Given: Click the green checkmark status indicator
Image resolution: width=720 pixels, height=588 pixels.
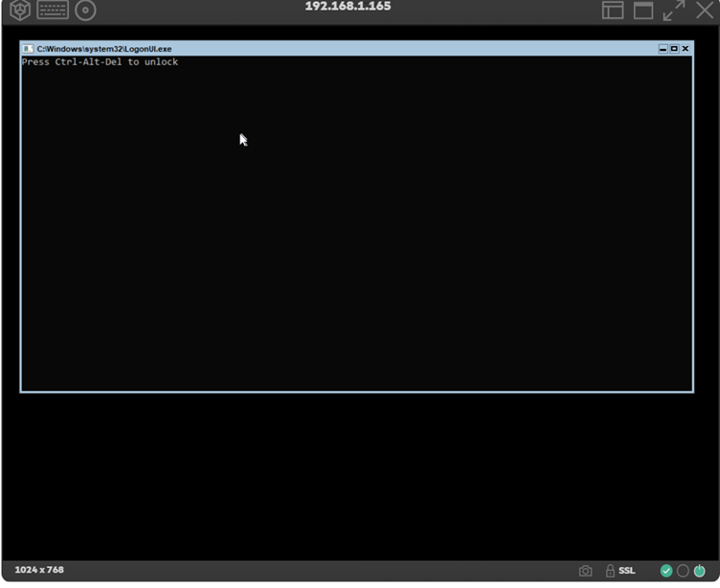Looking at the screenshot, I should [x=666, y=571].
